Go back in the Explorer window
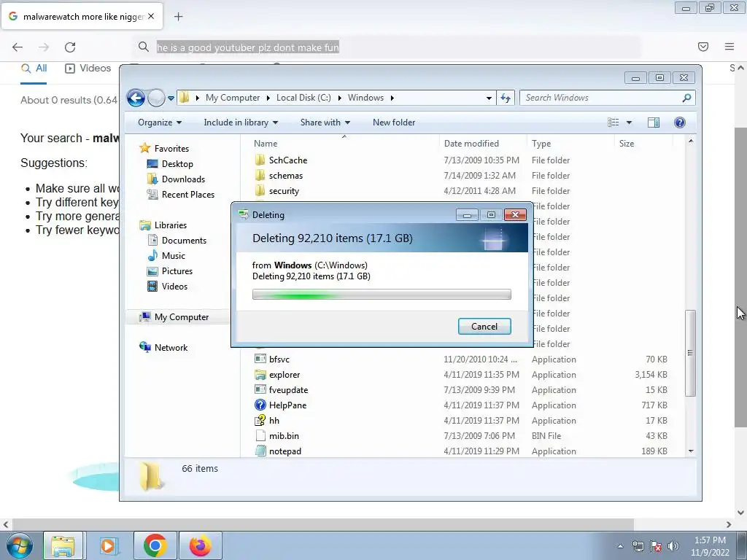This screenshot has width=747, height=560. tap(136, 98)
